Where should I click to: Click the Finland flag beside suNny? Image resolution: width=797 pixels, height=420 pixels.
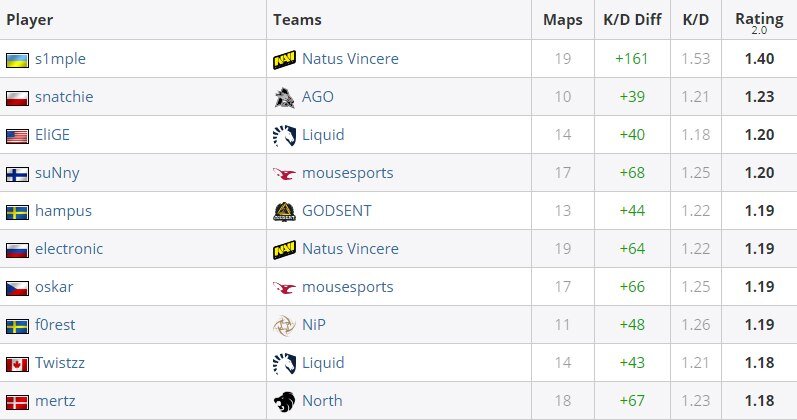(x=17, y=174)
